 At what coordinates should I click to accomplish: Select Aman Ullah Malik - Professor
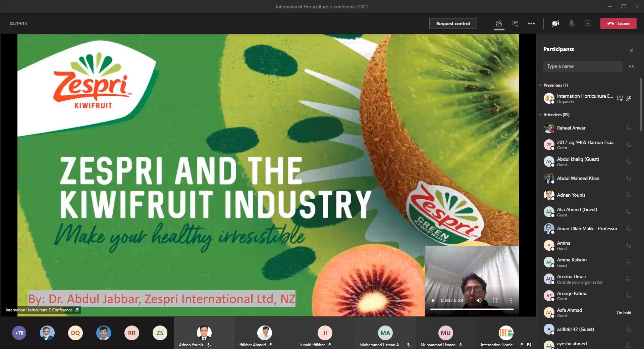pyautogui.click(x=588, y=229)
